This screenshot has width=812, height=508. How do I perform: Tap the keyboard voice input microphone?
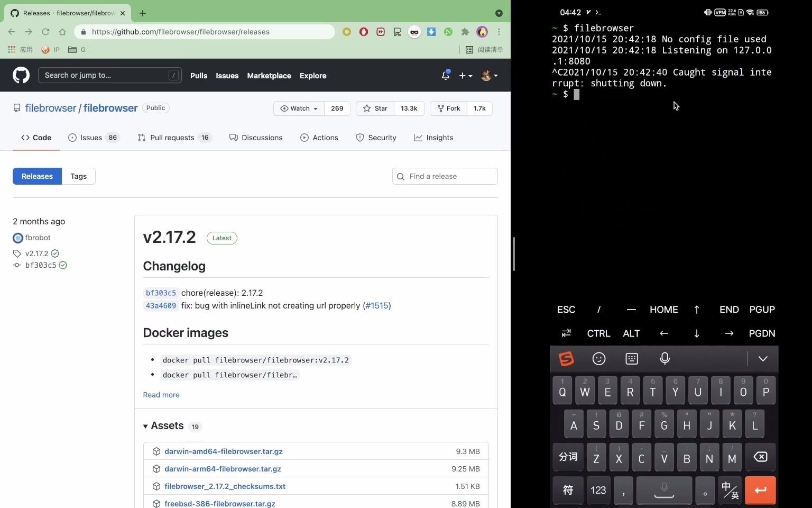click(665, 359)
